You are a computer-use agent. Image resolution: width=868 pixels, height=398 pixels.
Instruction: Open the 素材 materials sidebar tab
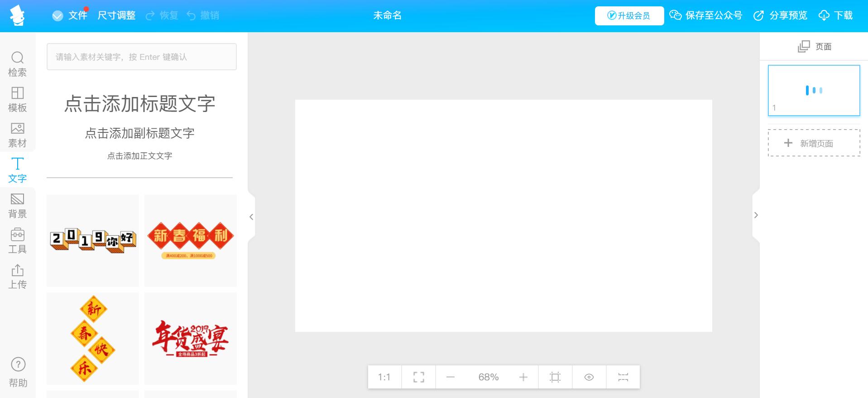tap(18, 135)
